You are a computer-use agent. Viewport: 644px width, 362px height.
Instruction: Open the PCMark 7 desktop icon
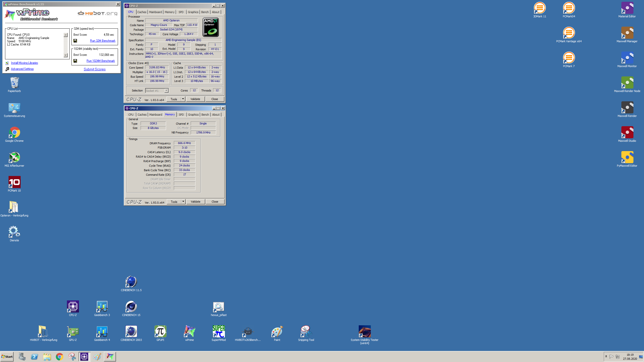coord(569,60)
